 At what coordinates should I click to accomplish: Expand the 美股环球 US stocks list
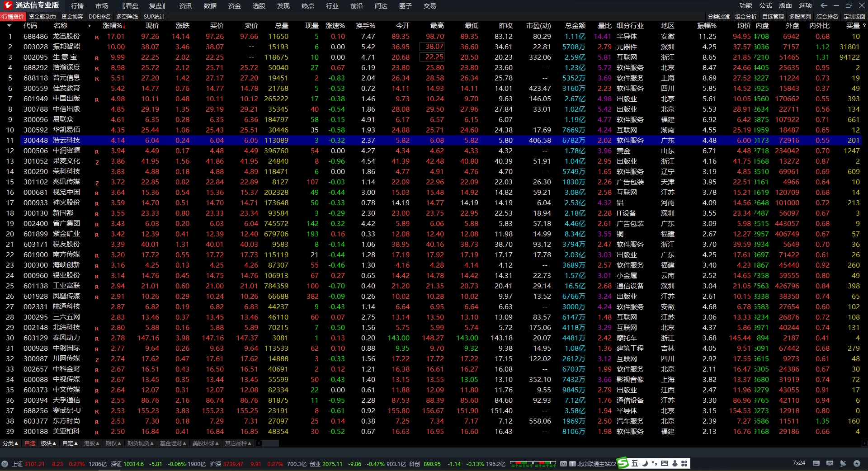[206, 443]
